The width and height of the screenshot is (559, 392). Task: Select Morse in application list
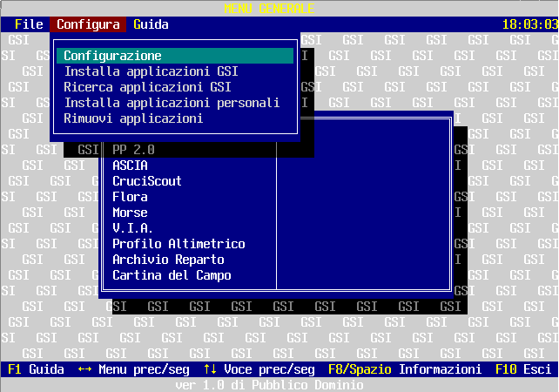pyautogui.click(x=130, y=213)
